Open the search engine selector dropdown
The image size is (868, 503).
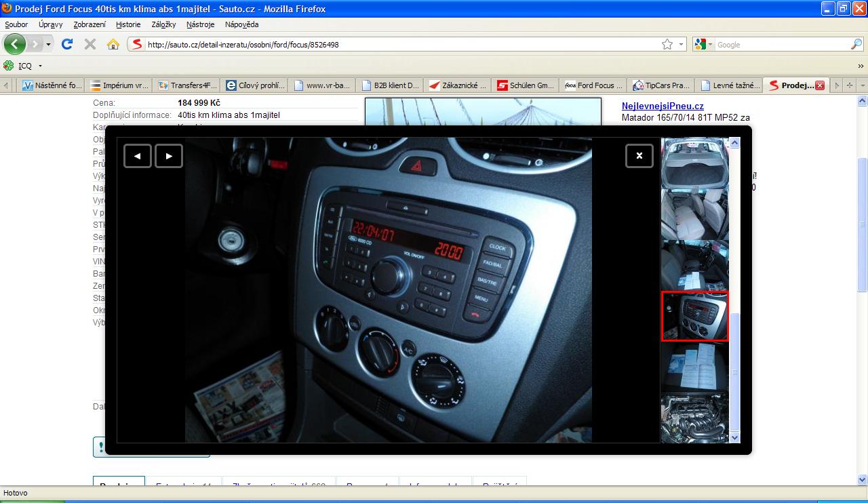pos(703,44)
